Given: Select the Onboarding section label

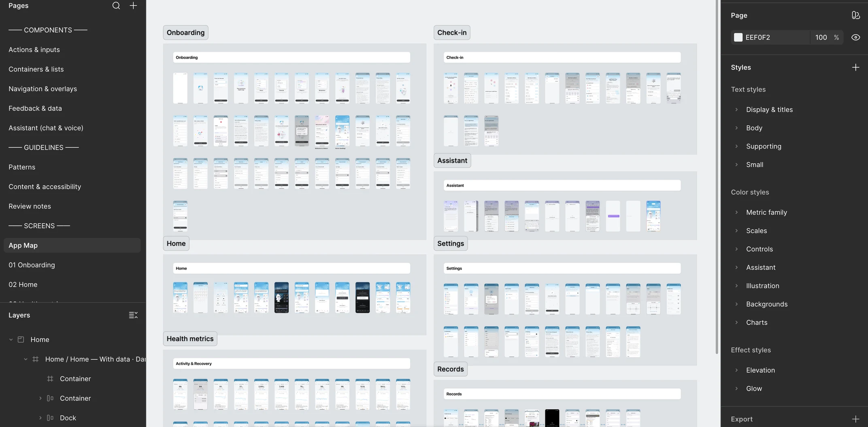Looking at the screenshot, I should pyautogui.click(x=185, y=32).
